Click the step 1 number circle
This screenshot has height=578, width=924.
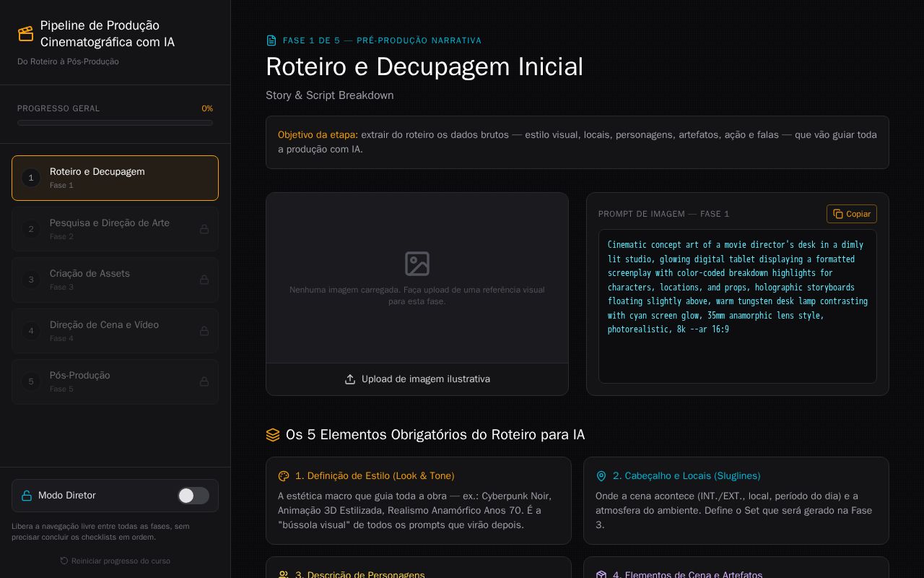(x=31, y=178)
